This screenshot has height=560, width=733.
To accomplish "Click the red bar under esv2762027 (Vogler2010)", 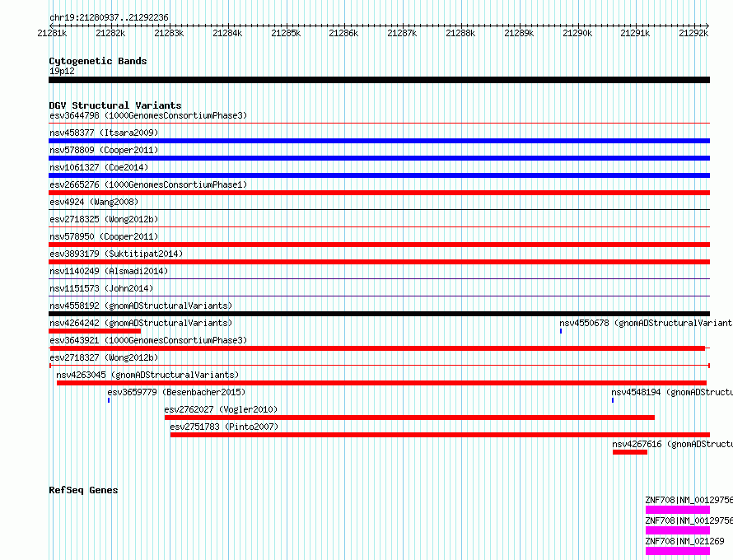I will [x=409, y=418].
